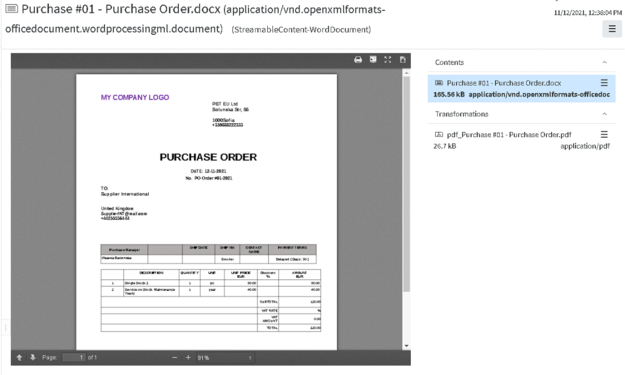
Task: Collapse the Transformations section chevron
Action: pyautogui.click(x=604, y=114)
